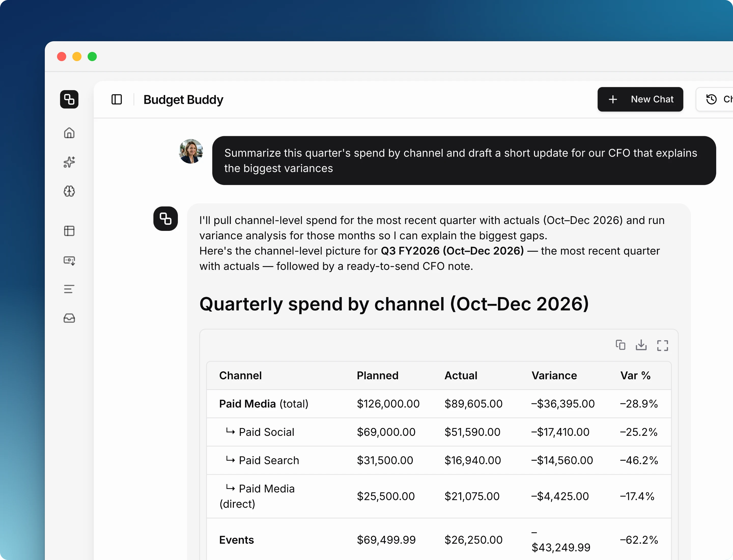Open the sparkles AI sidebar icon
The image size is (733, 560).
pyautogui.click(x=69, y=162)
